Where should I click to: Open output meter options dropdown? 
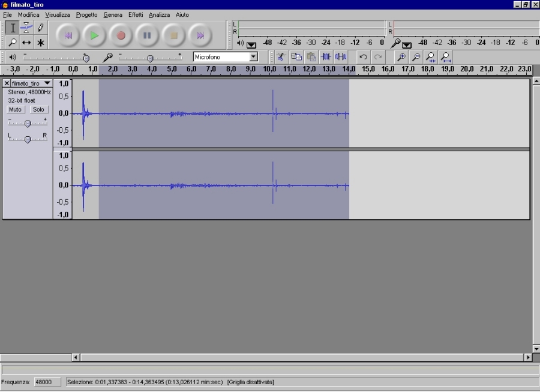[251, 45]
